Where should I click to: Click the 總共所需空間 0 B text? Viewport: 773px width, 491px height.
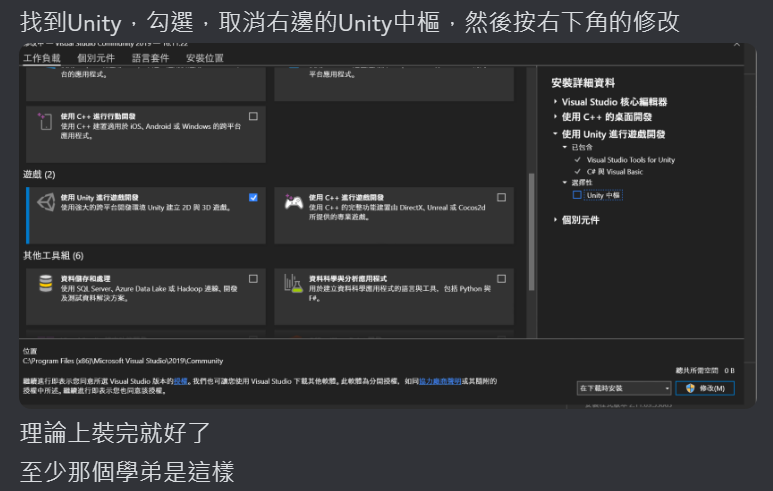(705, 370)
